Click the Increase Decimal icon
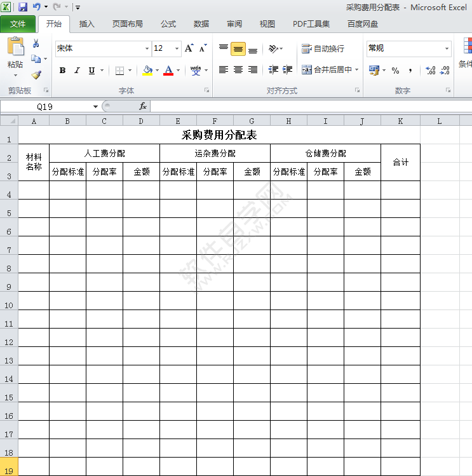This screenshot has width=472, height=476. (x=431, y=71)
